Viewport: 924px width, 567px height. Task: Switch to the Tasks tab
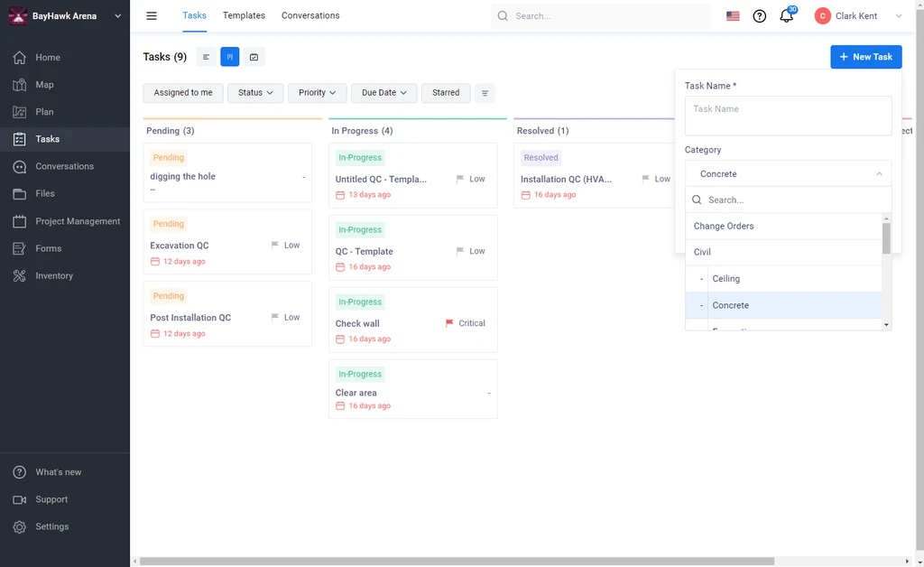(194, 16)
